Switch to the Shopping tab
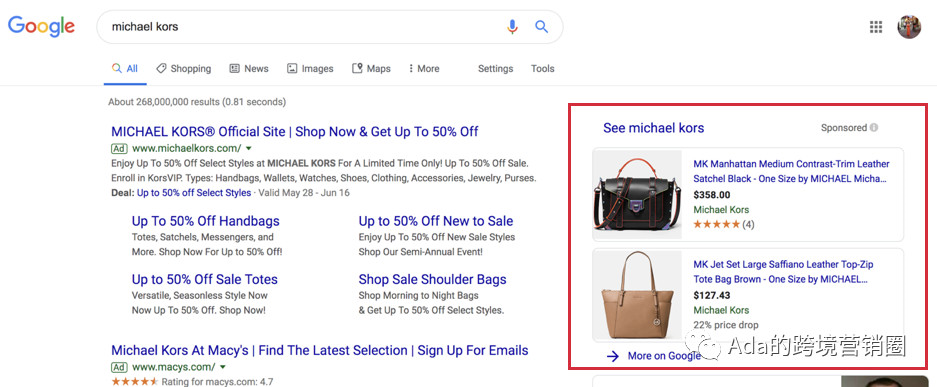The height and width of the screenshot is (387, 937). point(183,69)
